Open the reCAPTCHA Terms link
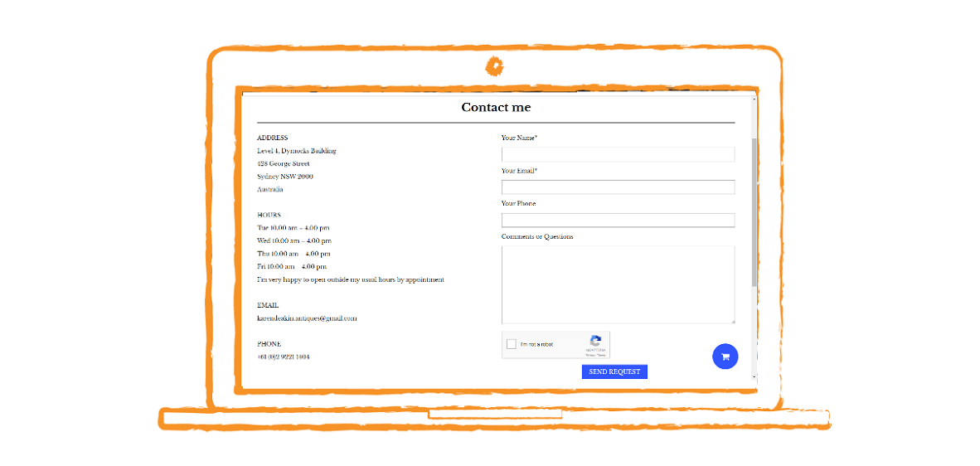The image size is (980, 466). (600, 354)
